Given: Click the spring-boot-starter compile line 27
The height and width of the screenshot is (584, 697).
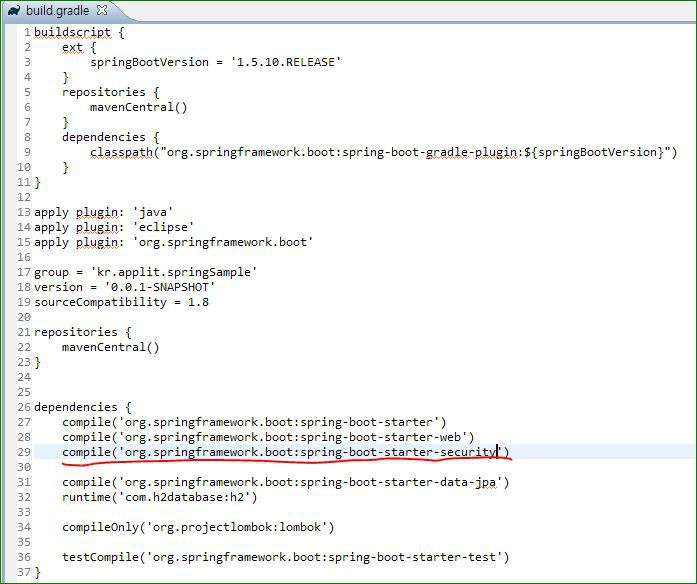Looking at the screenshot, I should [x=254, y=423].
